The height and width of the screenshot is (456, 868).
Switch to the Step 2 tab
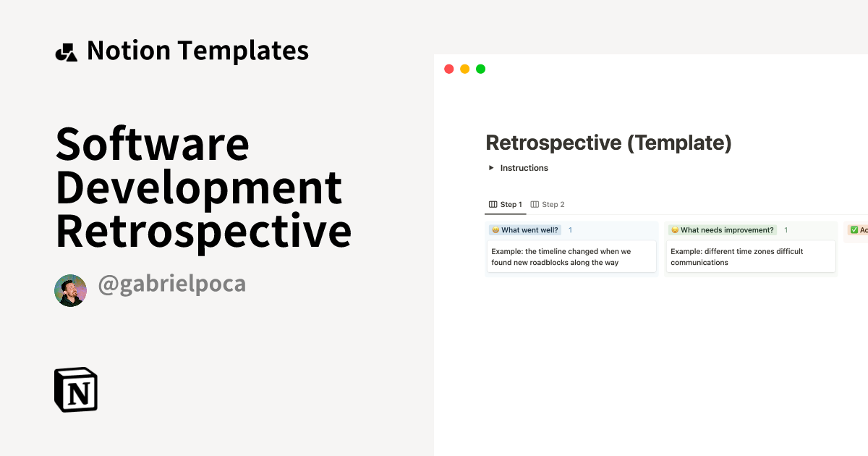(553, 204)
